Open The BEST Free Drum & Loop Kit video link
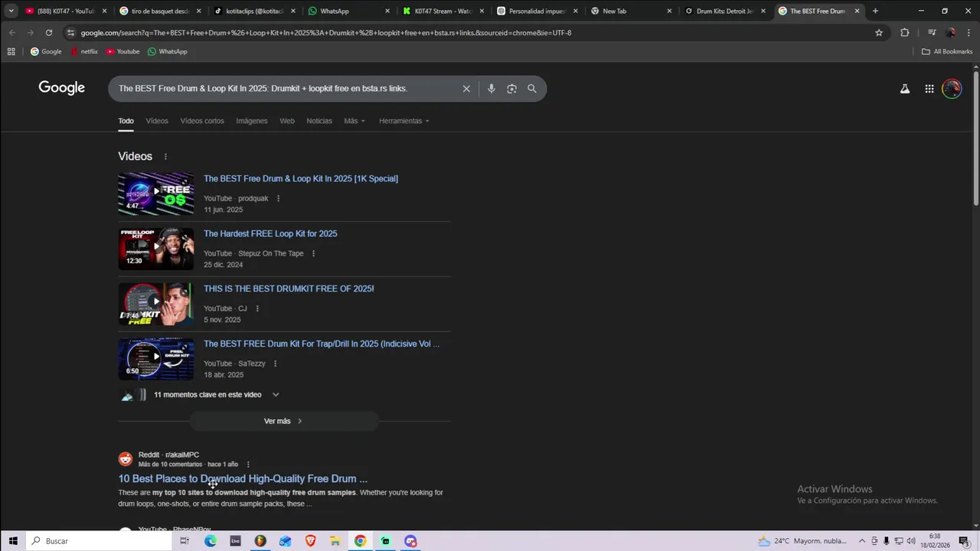 (301, 179)
